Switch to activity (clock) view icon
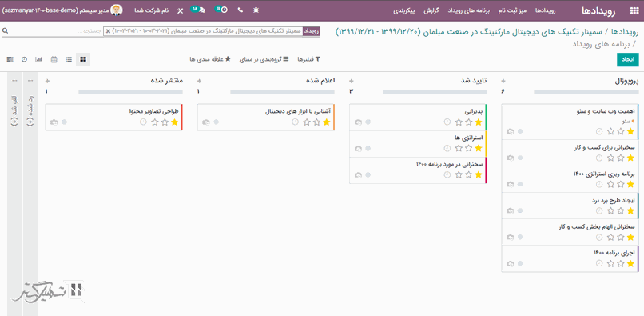The image size is (644, 316). pos(24,60)
